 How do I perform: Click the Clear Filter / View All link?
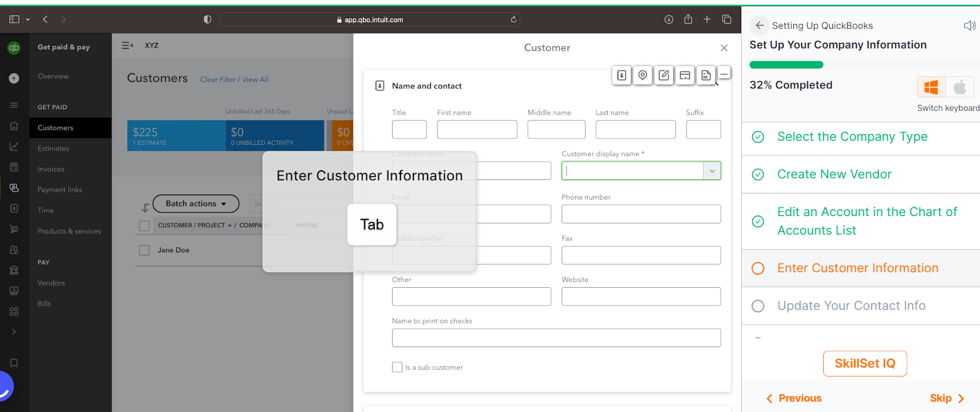point(234,80)
